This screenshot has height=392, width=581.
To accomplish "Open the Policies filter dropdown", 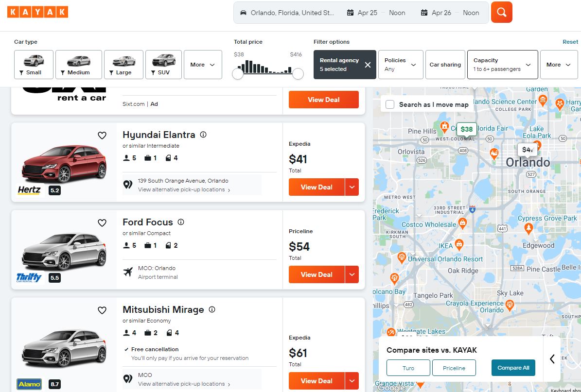I will coord(401,65).
